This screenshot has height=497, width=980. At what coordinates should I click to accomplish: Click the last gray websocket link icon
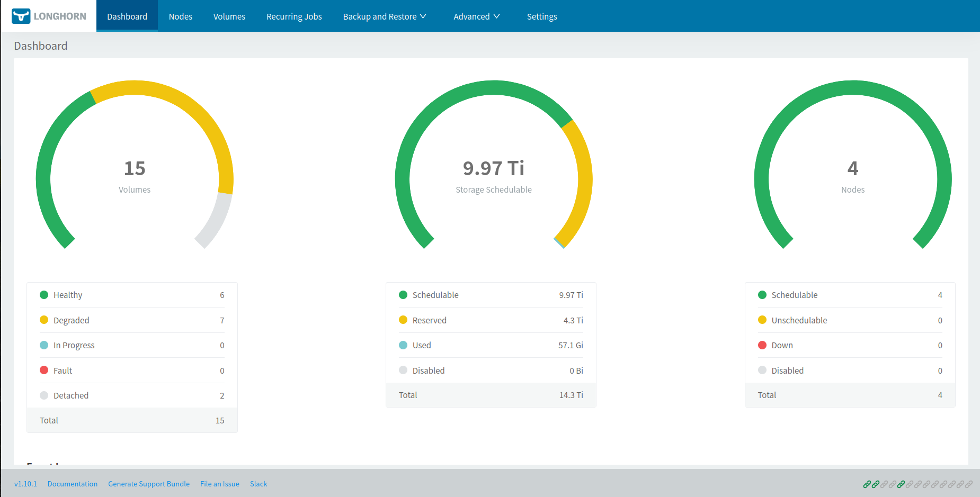(968, 484)
